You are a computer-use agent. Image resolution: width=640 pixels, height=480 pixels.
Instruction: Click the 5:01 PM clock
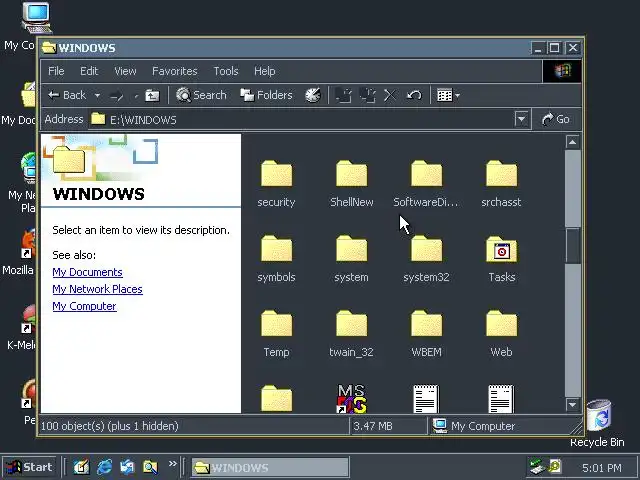(602, 468)
